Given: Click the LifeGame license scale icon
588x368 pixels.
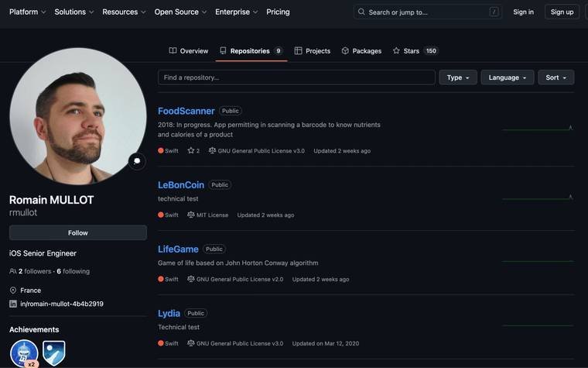Looking at the screenshot, I should click(x=190, y=279).
